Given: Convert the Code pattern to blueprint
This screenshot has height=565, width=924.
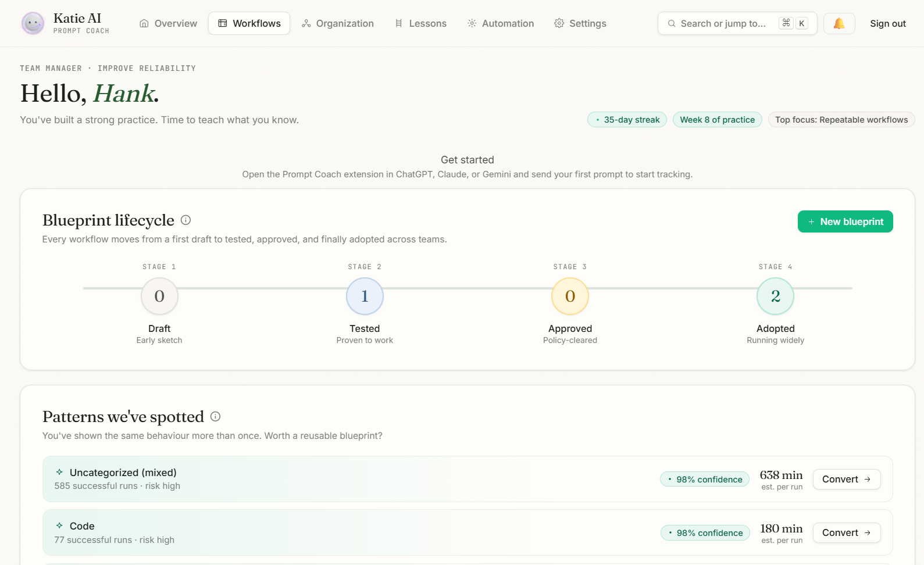Looking at the screenshot, I should click(x=846, y=532).
